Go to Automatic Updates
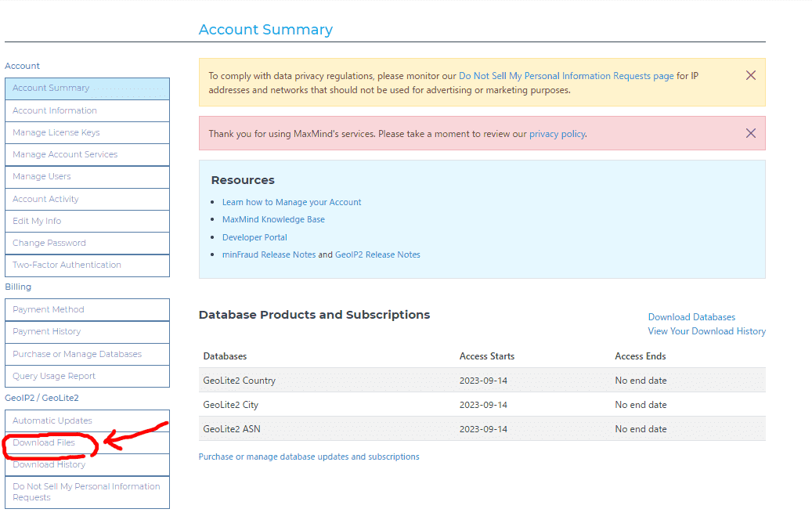Screen dimensions: 812x527 87,421
